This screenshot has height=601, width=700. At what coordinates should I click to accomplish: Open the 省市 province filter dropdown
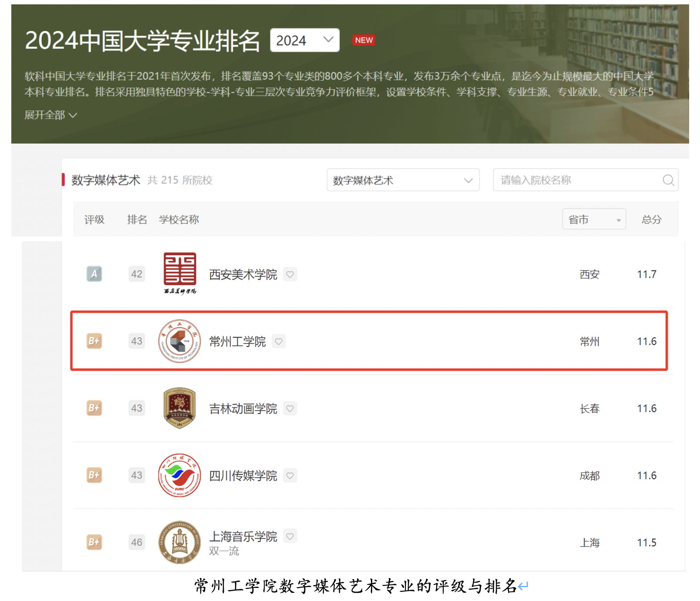(594, 219)
